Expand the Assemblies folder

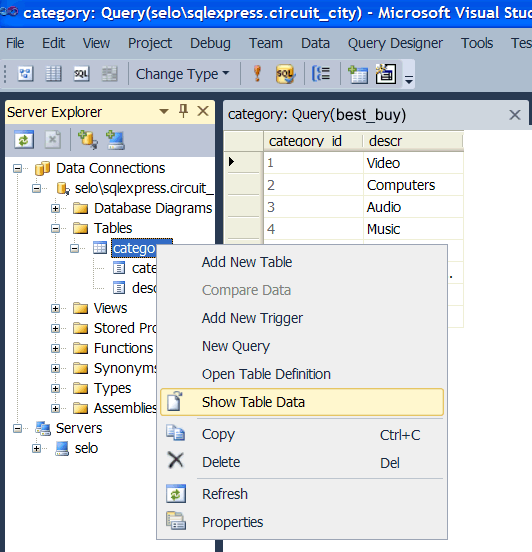pyautogui.click(x=55, y=408)
